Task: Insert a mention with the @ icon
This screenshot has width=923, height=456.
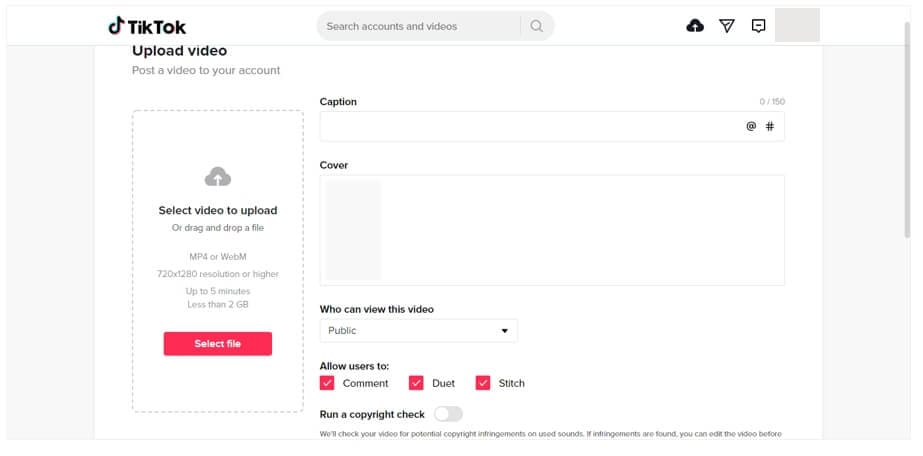Action: click(x=751, y=127)
